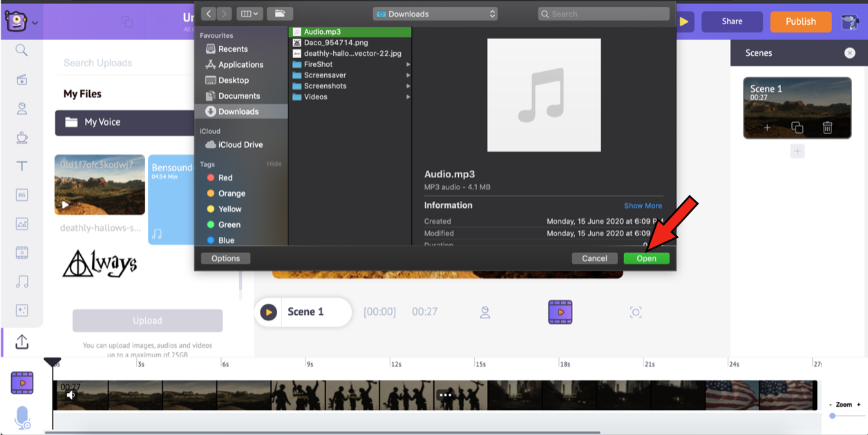Click the upload icon in left sidebar
Image resolution: width=868 pixels, height=435 pixels.
[21, 342]
